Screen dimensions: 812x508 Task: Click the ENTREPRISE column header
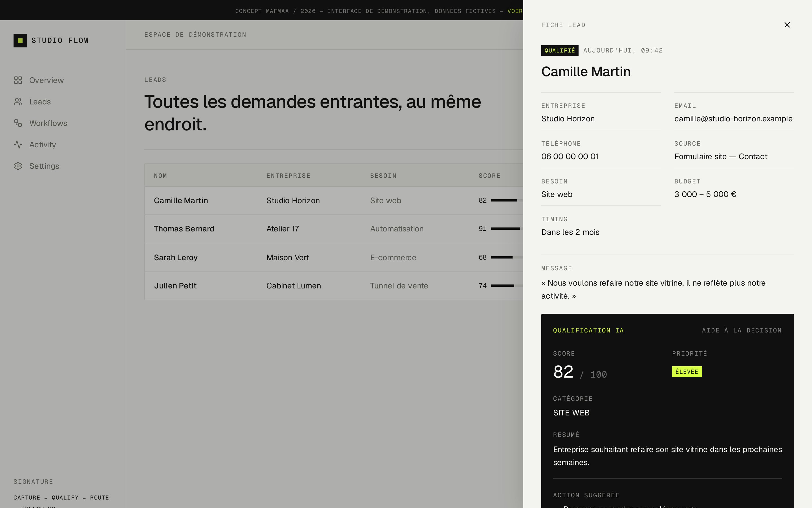pos(288,176)
